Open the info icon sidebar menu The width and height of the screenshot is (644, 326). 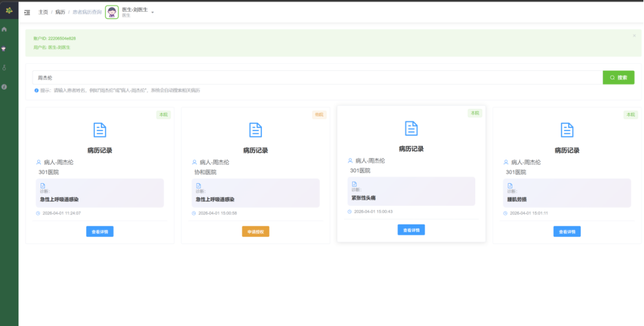(x=4, y=87)
